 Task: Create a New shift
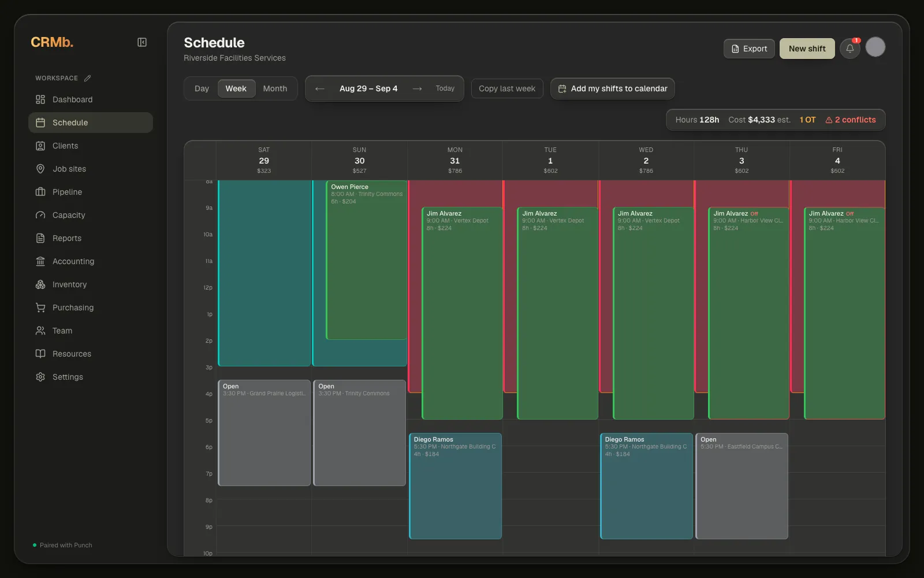[x=807, y=49]
